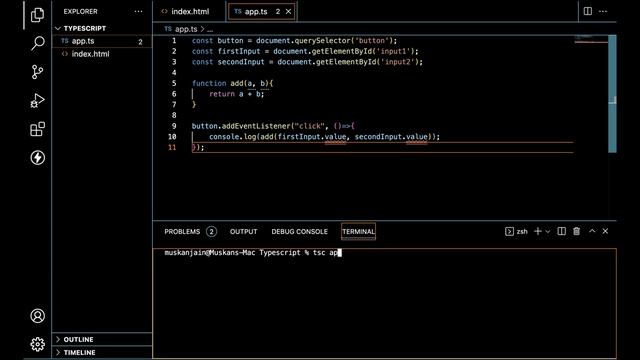Open the Extensions view icon
This screenshot has height=360, width=640.
pos(38,129)
